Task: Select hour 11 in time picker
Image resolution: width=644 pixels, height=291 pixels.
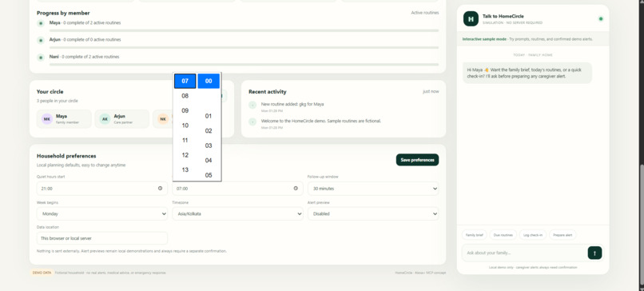Action: click(x=185, y=140)
